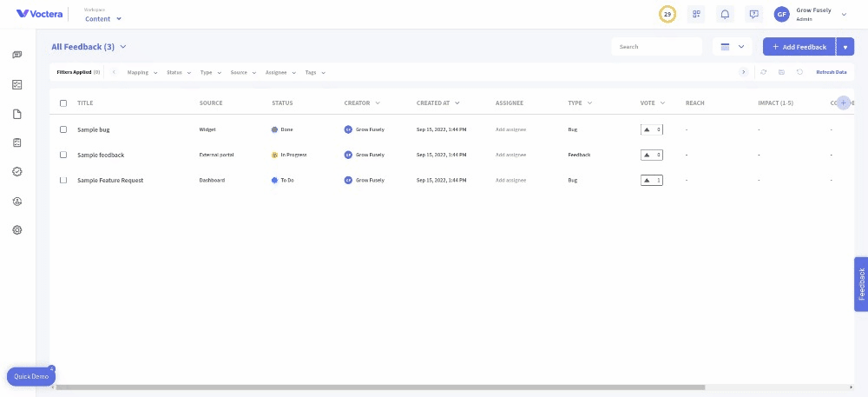Viewport: 868px width, 397px height.
Task: Click the External portal source cell
Action: [216, 155]
